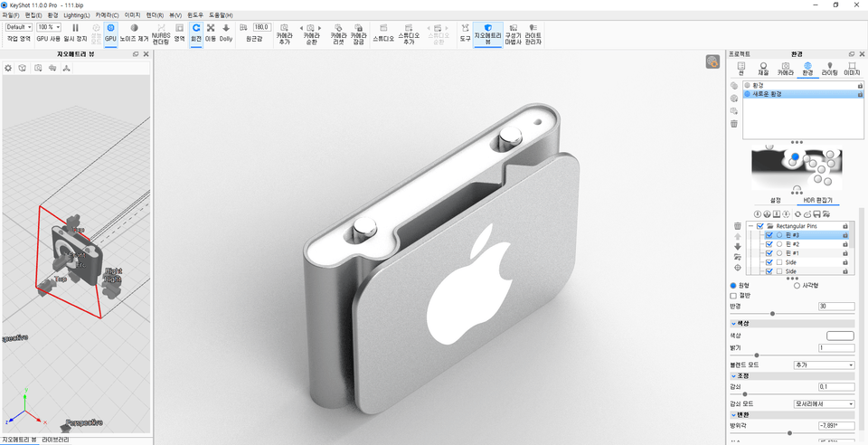The height and width of the screenshot is (445, 868).
Task: Add a camera with 카메라 추가
Action: click(x=284, y=33)
